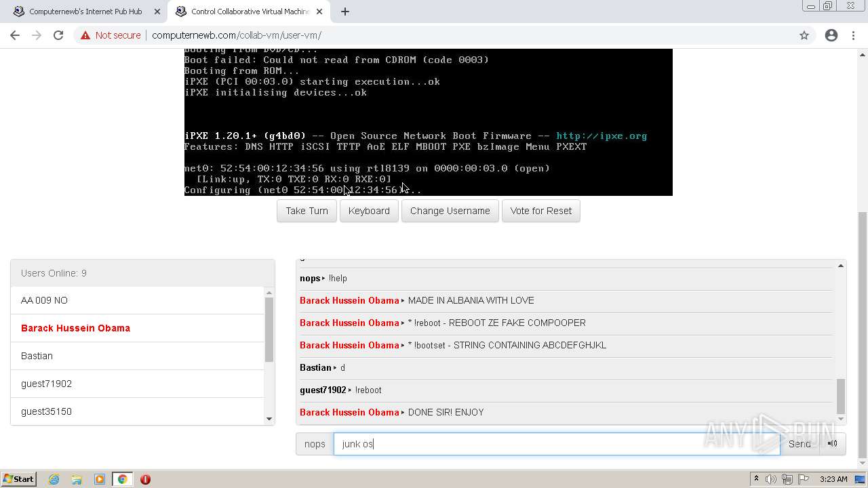The height and width of the screenshot is (488, 868).
Task: Click chat message DONE SIR! ENJOY
Action: coord(446,412)
